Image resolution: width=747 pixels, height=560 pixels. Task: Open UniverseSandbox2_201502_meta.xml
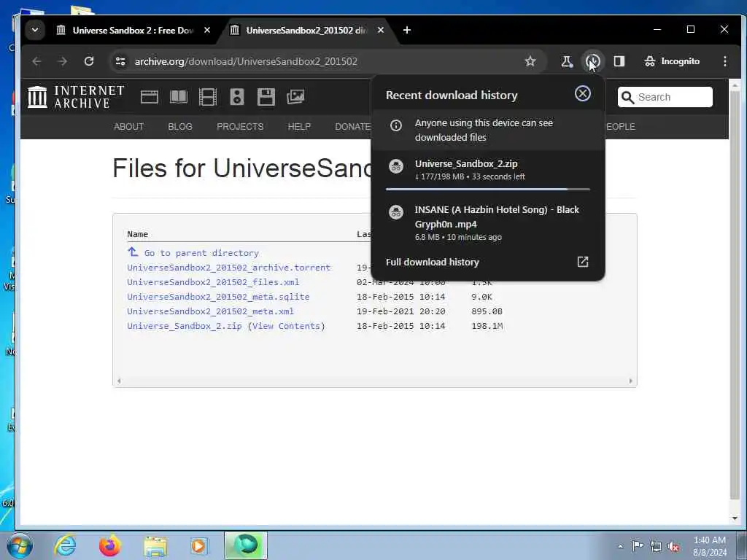(x=210, y=311)
